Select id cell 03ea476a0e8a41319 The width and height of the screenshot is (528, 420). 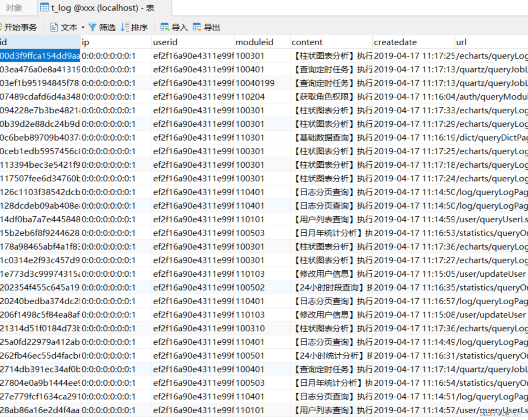(40, 69)
